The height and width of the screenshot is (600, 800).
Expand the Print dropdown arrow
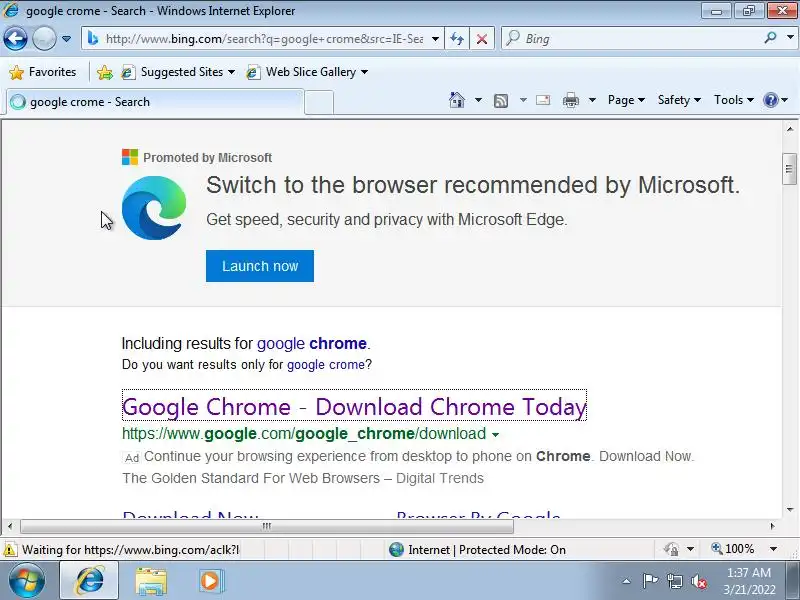coord(592,100)
